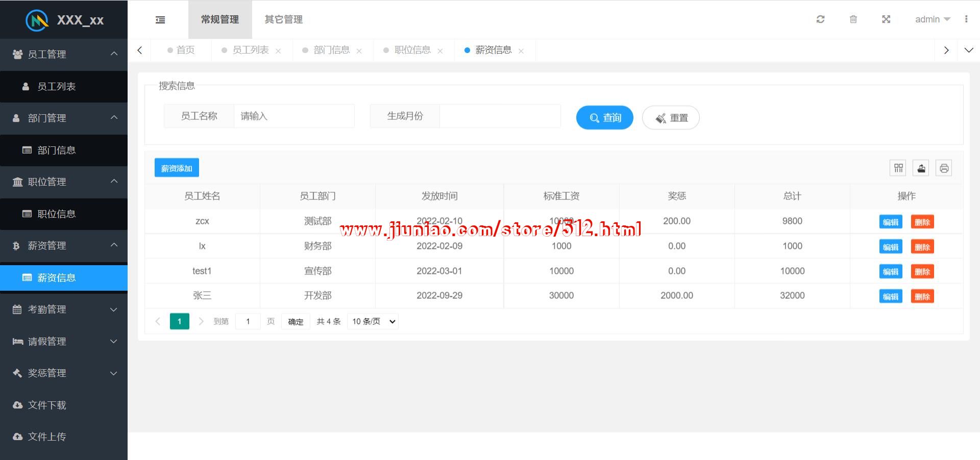Collapse the 部门管理 sidebar group
980x460 pixels.
(64, 118)
